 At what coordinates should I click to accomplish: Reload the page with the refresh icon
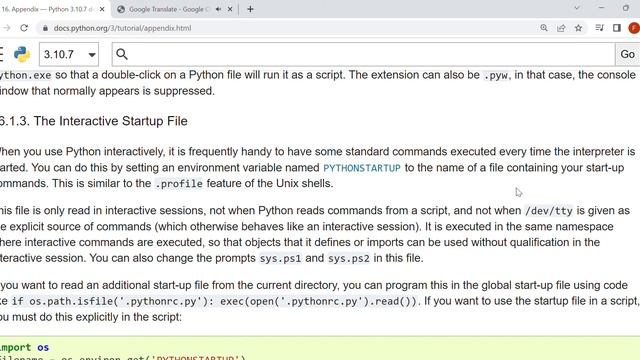(24, 28)
